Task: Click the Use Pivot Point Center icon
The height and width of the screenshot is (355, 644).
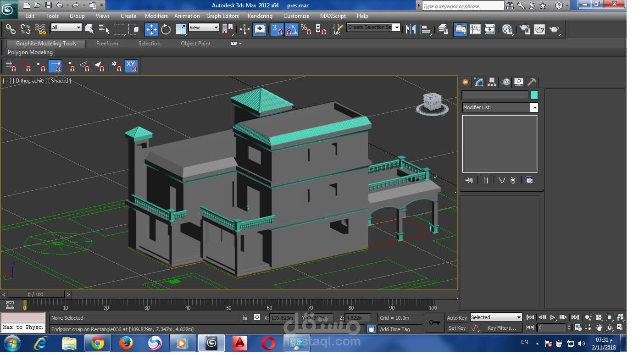Action: [228, 29]
